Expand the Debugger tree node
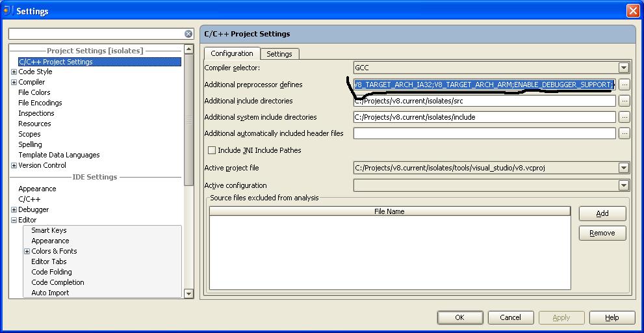Image resolution: width=644 pixels, height=333 pixels. pyautogui.click(x=14, y=209)
